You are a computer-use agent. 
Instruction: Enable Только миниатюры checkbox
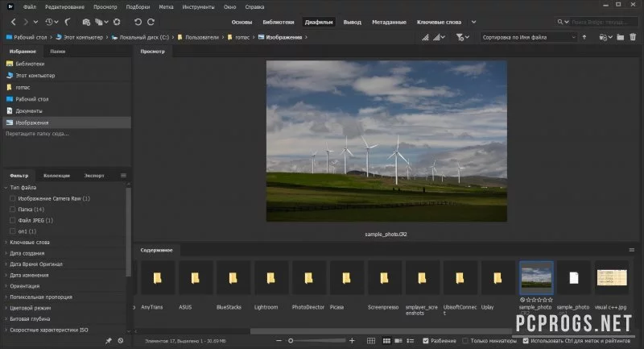click(x=465, y=341)
